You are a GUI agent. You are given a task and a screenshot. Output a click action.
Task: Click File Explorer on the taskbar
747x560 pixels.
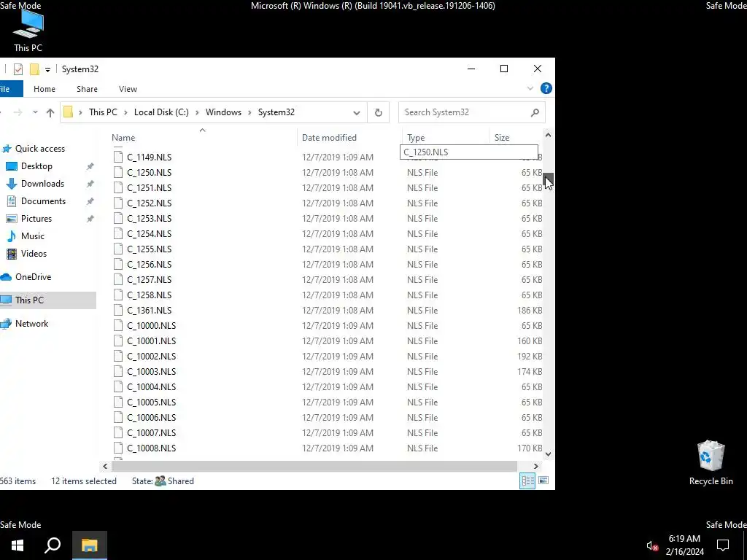[x=89, y=545]
